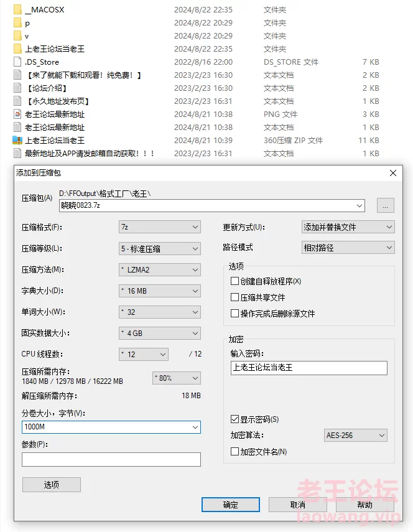Uncheck 显示密码 checkbox
Viewport: 413px width, 532px height.
[x=234, y=419]
